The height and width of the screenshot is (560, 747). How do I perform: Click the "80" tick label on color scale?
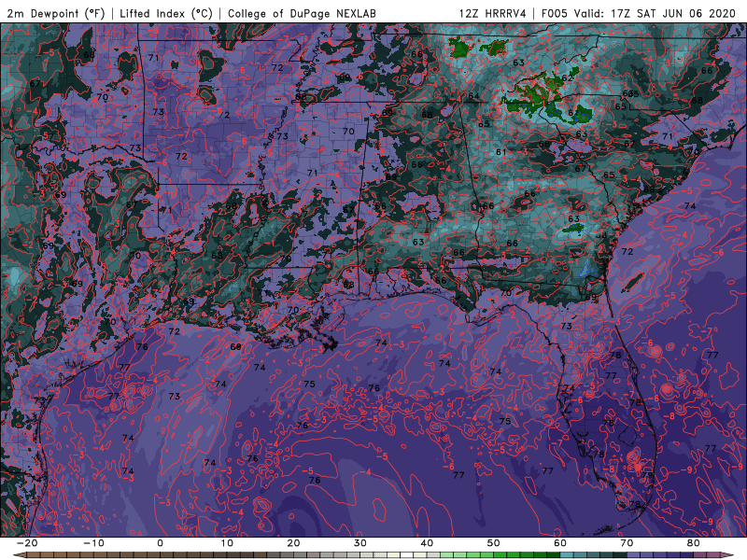tap(694, 543)
